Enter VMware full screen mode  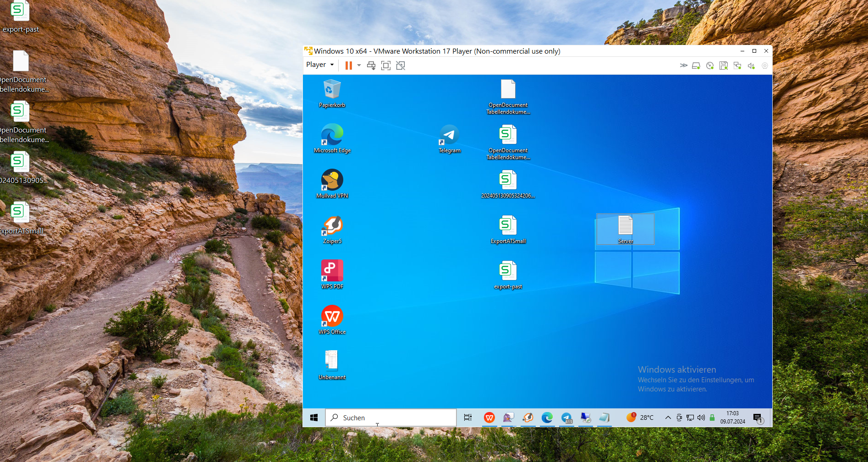tap(386, 66)
